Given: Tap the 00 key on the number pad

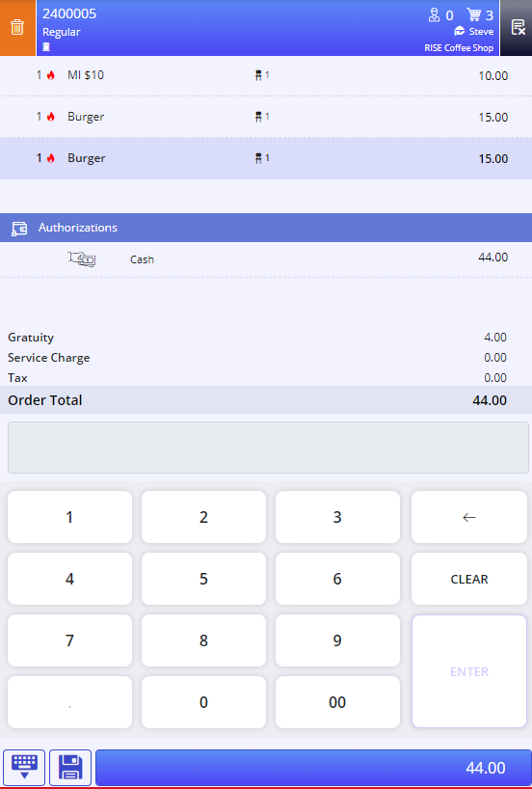Looking at the screenshot, I should 337,702.
